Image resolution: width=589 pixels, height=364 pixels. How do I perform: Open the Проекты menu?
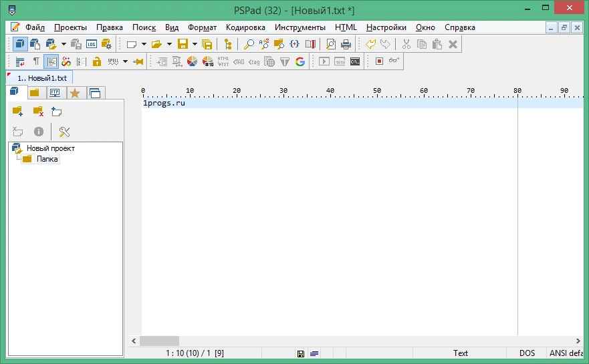tap(70, 27)
